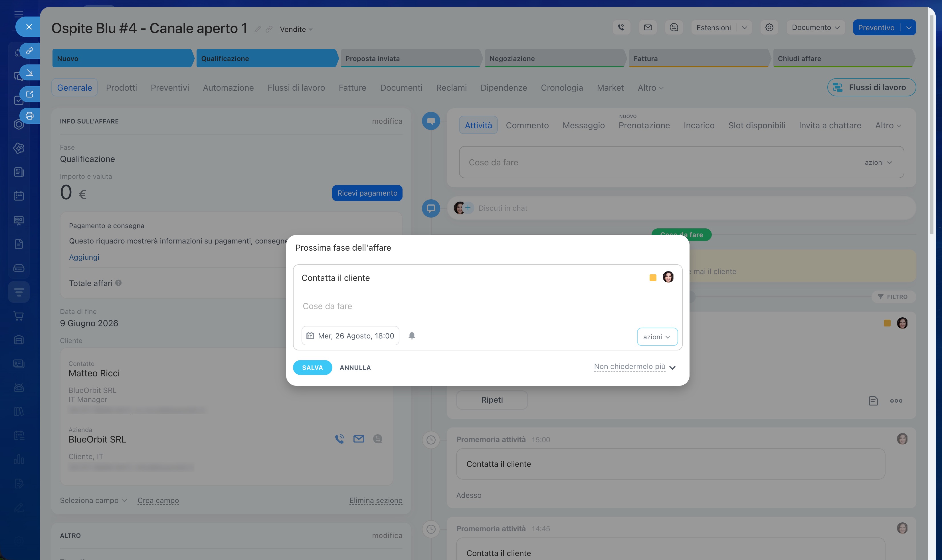The width and height of the screenshot is (942, 560).
Task: Click the email envelope icon in header
Action: coord(648,27)
